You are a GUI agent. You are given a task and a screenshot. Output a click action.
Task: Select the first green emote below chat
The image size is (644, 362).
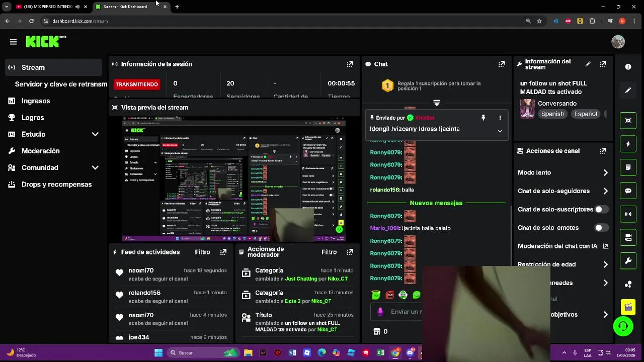pyautogui.click(x=376, y=295)
